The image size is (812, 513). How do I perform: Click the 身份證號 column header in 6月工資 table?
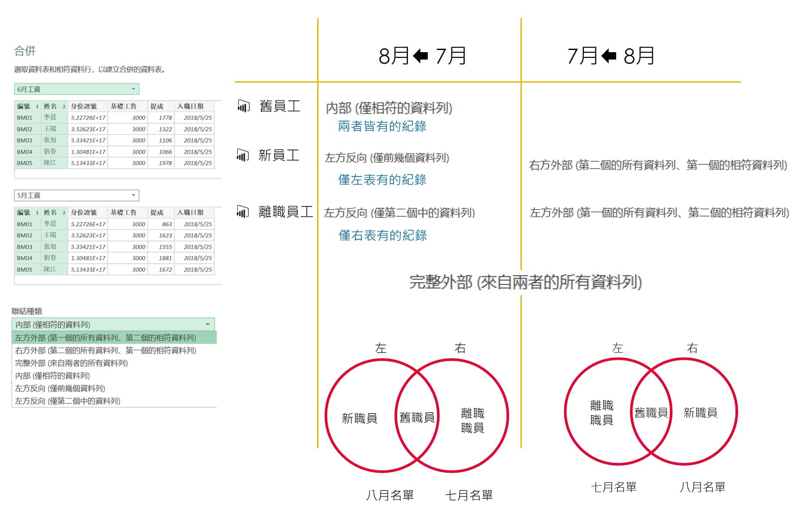84,106
